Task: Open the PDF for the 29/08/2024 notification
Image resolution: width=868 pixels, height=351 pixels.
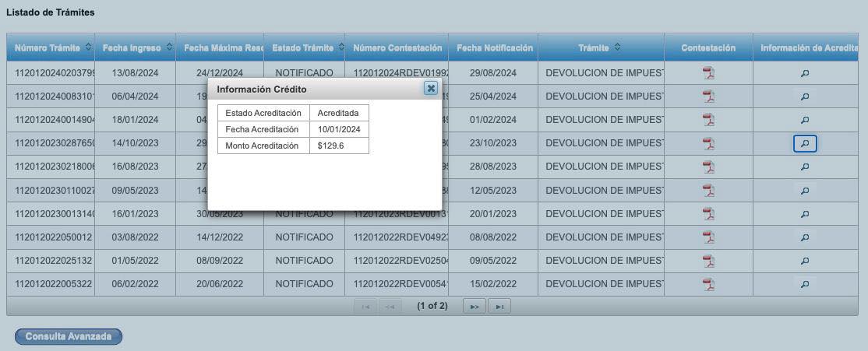Action: [x=708, y=73]
